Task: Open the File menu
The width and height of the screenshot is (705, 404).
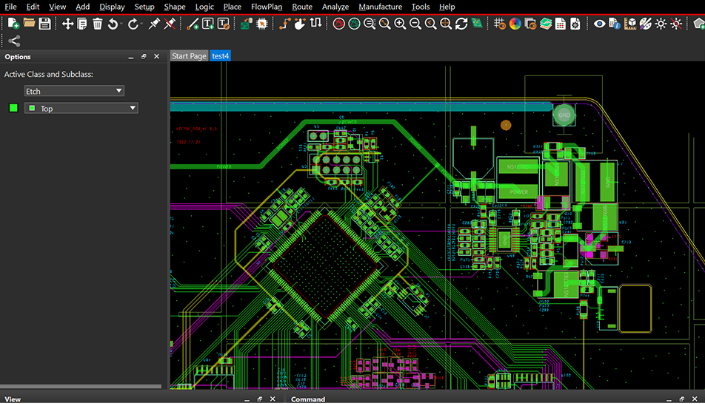Action: pos(10,7)
